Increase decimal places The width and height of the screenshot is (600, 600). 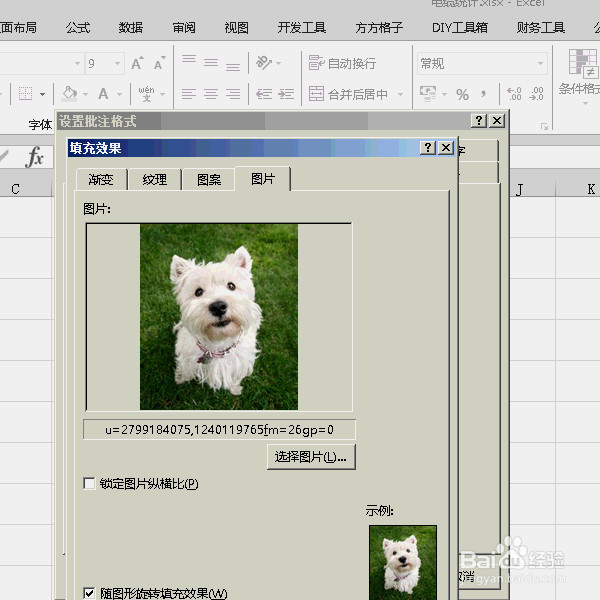pos(514,94)
